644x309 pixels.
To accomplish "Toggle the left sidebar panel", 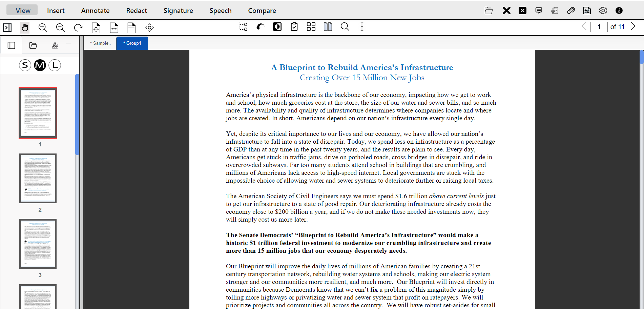I will click(x=12, y=45).
